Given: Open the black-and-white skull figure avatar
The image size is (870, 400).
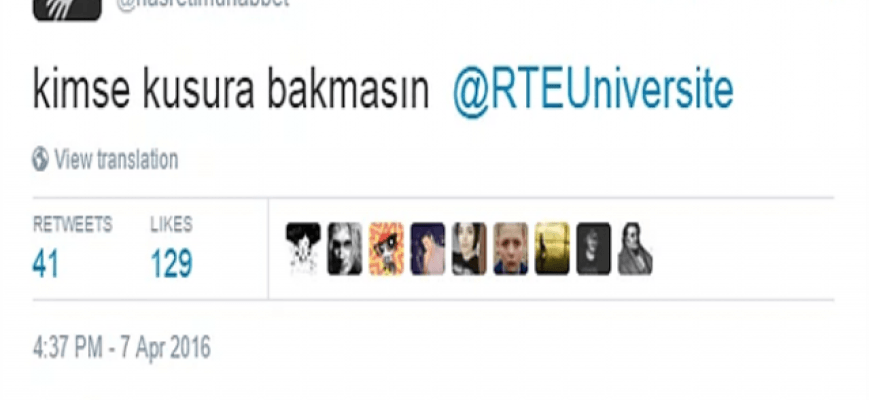Looking at the screenshot, I should pos(303,249).
